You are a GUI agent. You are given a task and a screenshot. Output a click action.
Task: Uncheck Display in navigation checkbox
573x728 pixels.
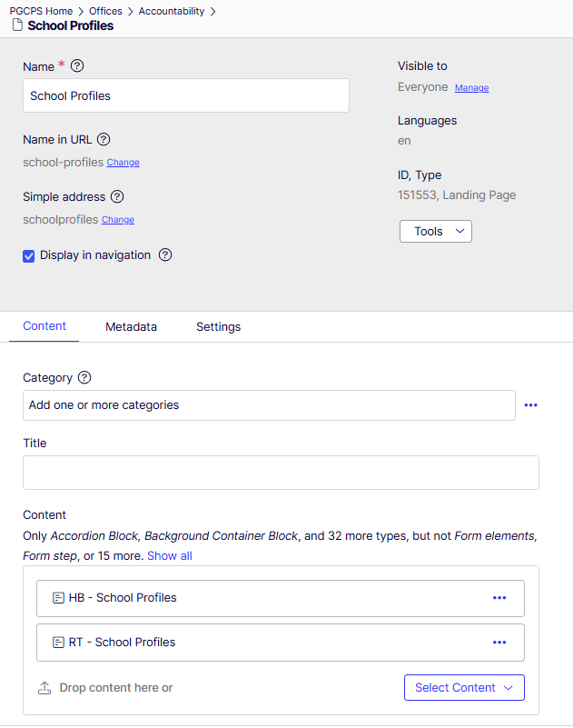pos(29,255)
